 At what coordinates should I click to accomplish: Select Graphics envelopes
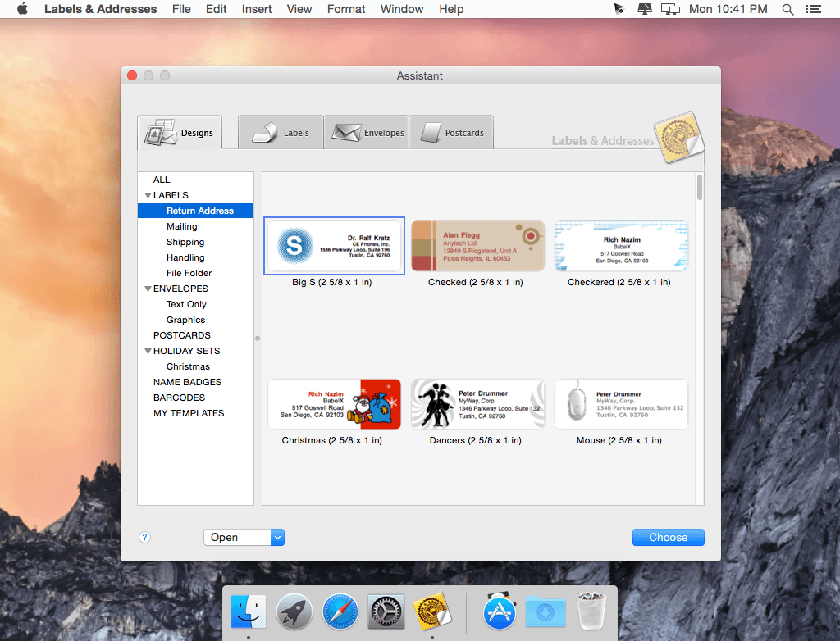195,320
